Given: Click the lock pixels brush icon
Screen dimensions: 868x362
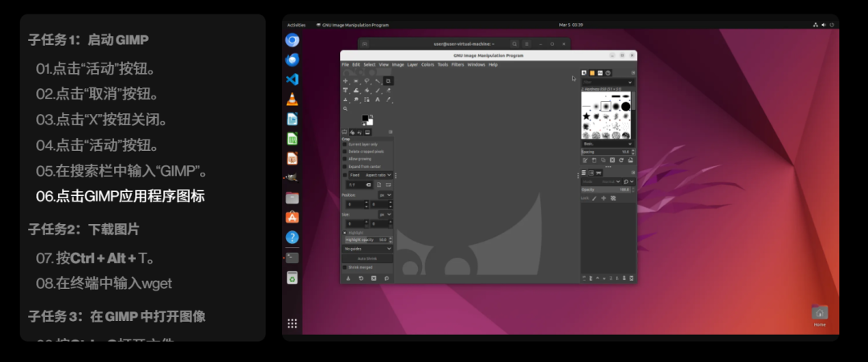Looking at the screenshot, I should (x=595, y=198).
